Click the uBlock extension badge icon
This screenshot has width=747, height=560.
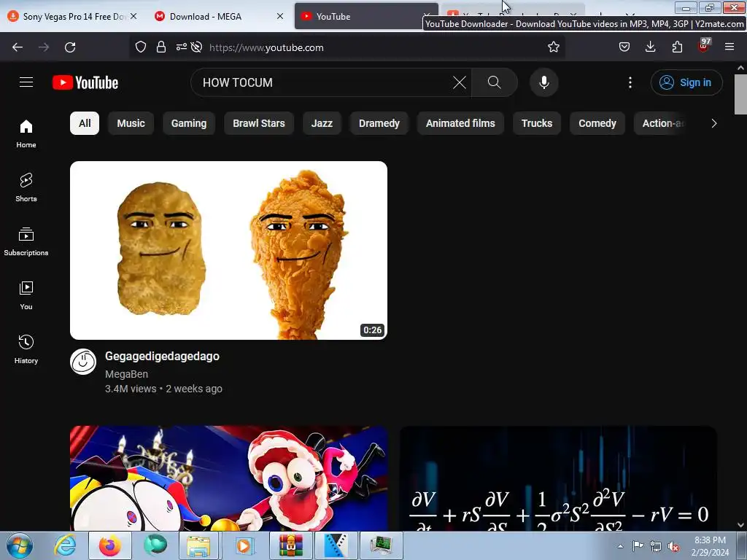704,46
